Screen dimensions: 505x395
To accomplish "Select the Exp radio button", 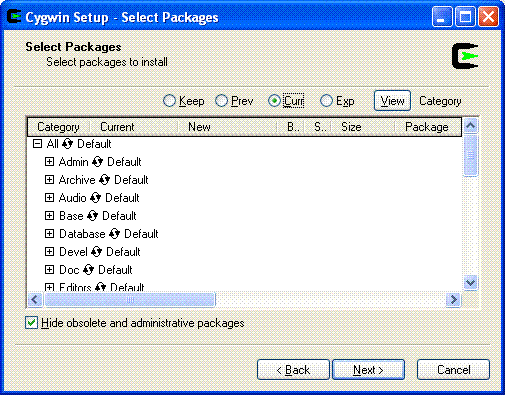I will (326, 101).
